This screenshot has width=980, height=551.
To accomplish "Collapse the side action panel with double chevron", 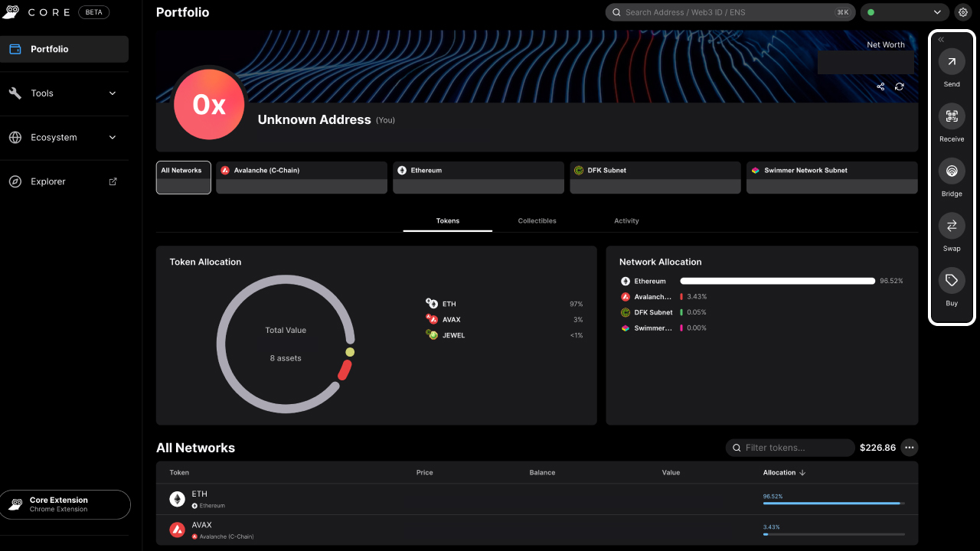I will coord(941,40).
